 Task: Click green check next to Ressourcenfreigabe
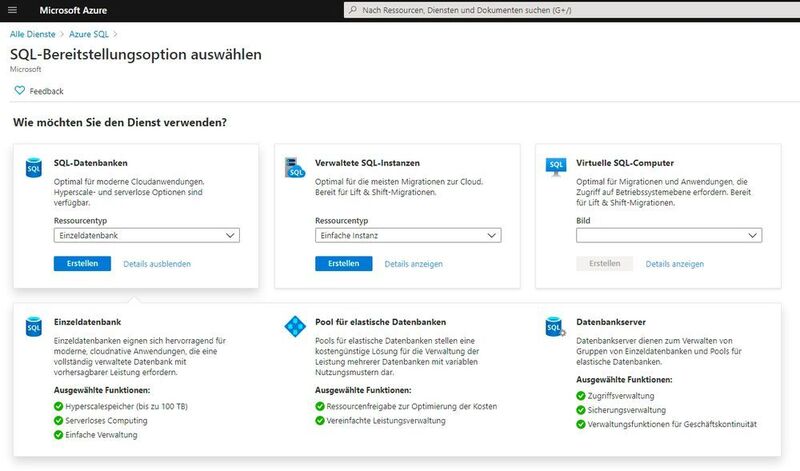319,406
